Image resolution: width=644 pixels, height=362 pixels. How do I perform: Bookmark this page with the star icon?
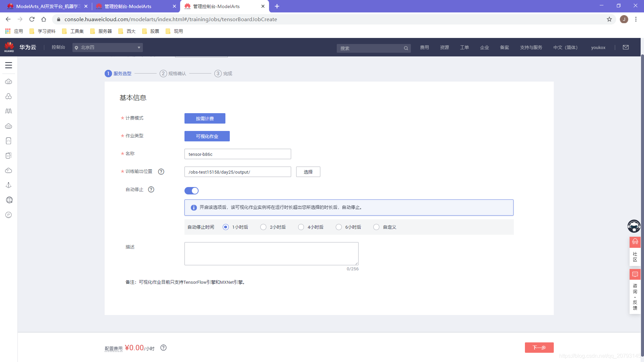pos(609,19)
